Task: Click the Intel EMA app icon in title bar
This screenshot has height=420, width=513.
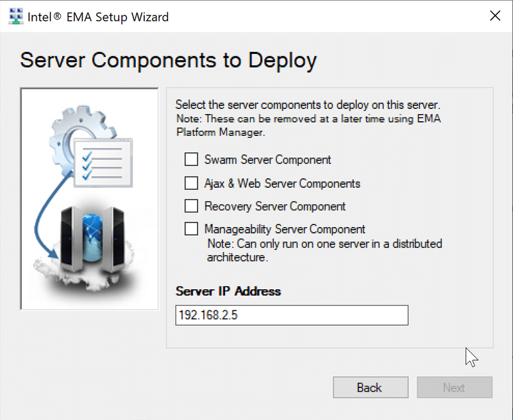Action: point(15,17)
